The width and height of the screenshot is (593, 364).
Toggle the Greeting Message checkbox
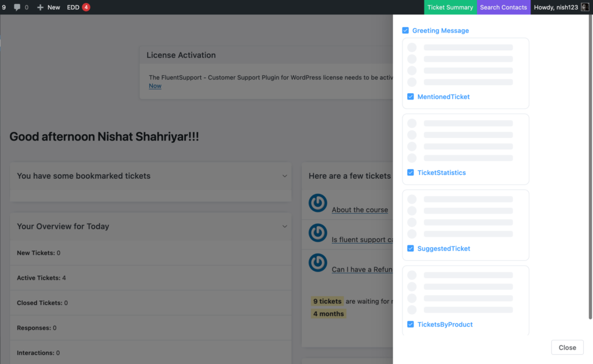[x=405, y=30]
